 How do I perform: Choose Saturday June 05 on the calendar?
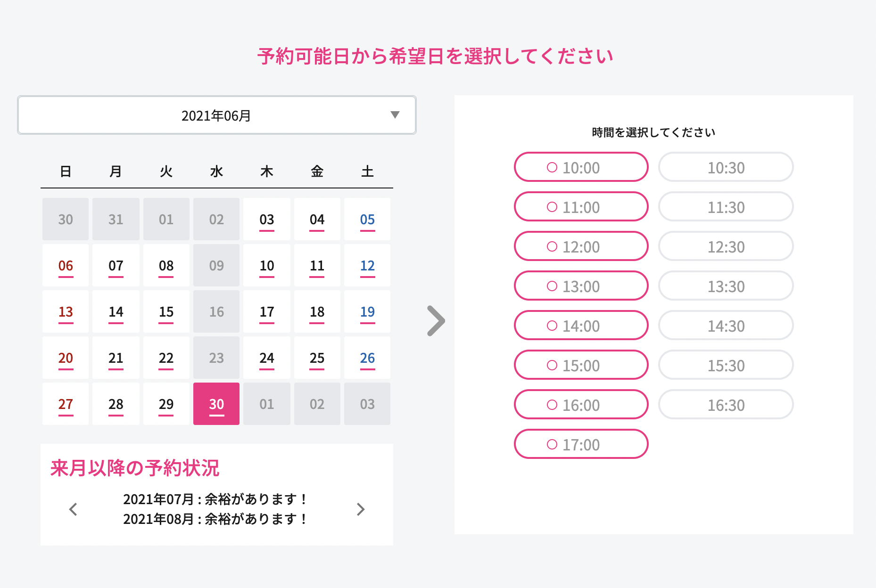[367, 220]
